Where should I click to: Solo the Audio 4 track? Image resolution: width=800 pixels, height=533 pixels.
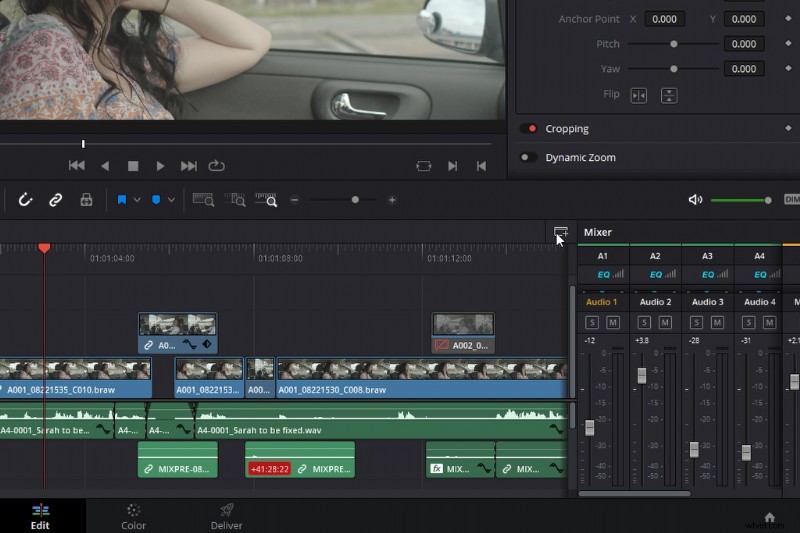point(748,322)
